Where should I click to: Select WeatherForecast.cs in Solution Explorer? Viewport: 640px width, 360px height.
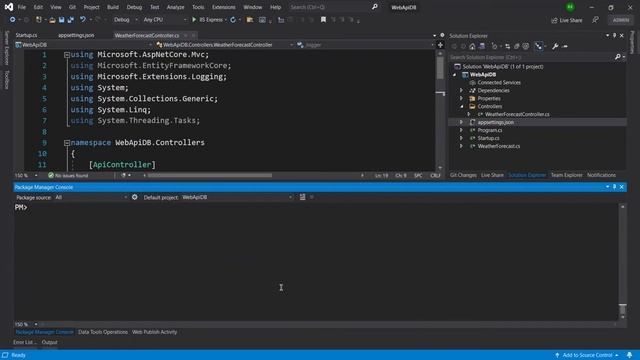point(499,146)
